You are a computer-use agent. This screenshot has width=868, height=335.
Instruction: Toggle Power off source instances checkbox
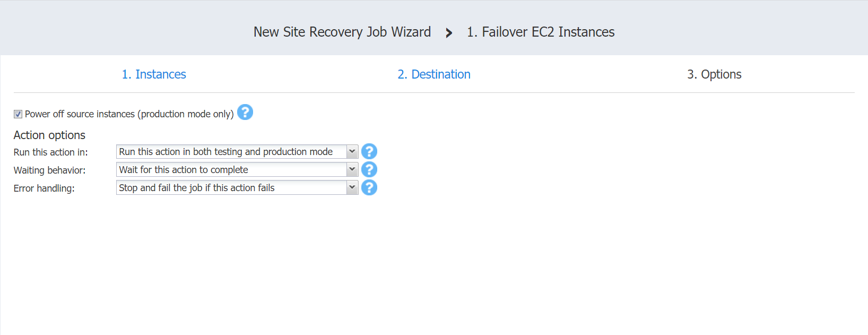tap(18, 114)
